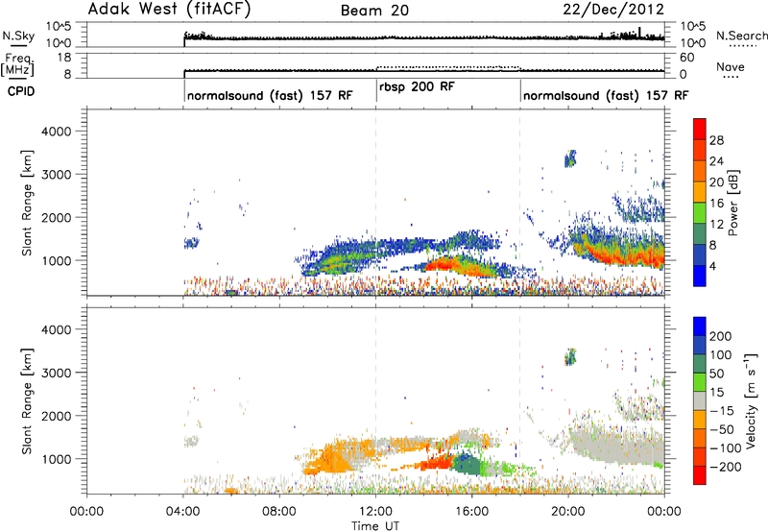Click the '04:00' time axis label
The height and width of the screenshot is (532, 768).
(x=183, y=512)
